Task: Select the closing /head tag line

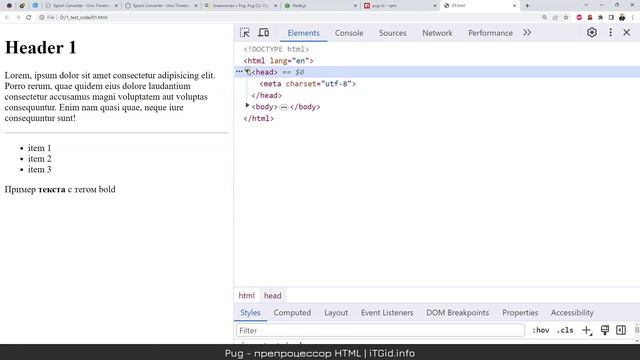Action: pyautogui.click(x=267, y=95)
